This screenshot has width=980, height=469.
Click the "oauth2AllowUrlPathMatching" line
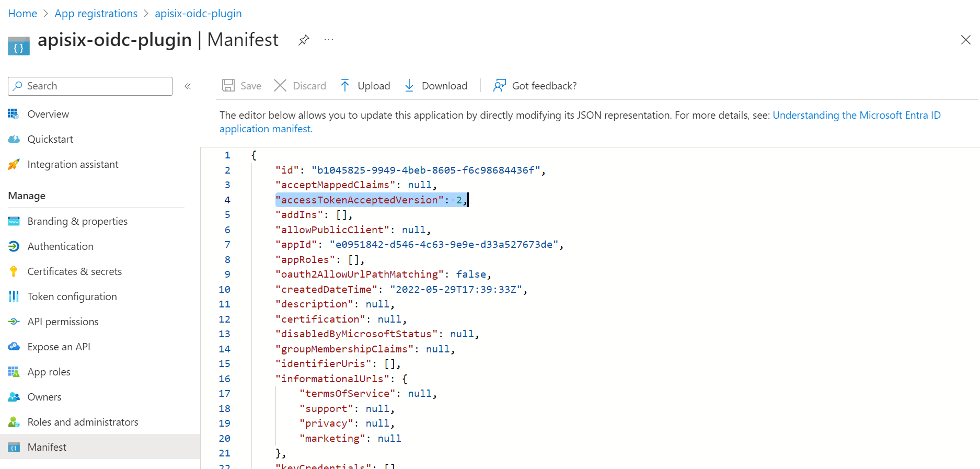point(384,274)
